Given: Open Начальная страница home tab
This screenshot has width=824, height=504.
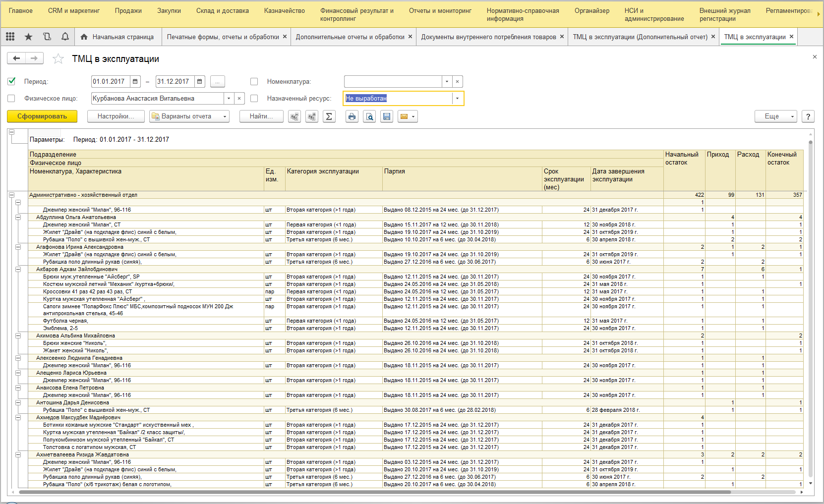Looking at the screenshot, I should [118, 37].
